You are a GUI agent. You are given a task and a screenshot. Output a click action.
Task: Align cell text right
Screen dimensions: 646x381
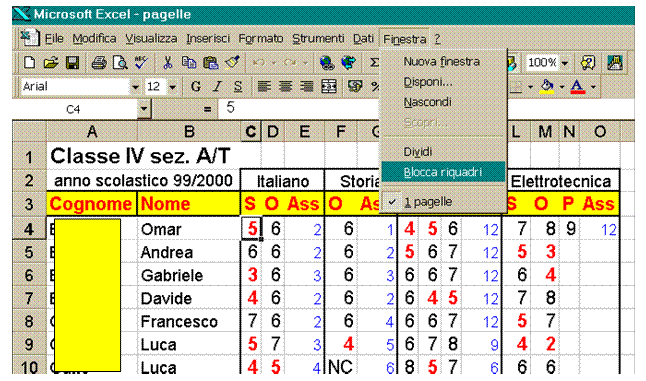tap(307, 86)
